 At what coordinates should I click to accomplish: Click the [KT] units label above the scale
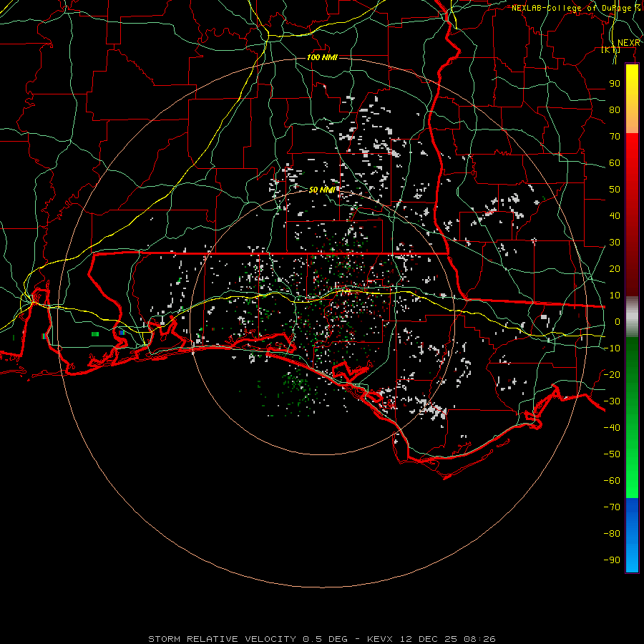pyautogui.click(x=610, y=49)
